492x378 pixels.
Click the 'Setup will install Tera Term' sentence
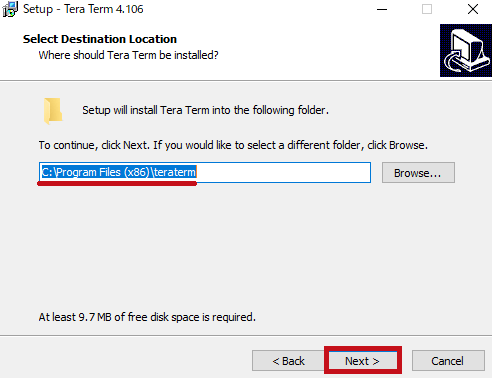tap(205, 110)
